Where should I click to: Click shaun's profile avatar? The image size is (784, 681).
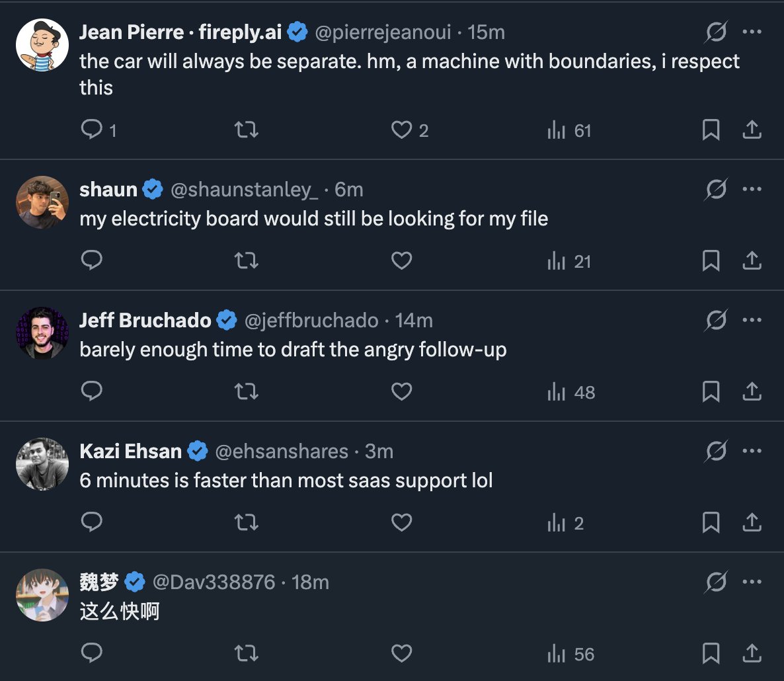coord(42,202)
